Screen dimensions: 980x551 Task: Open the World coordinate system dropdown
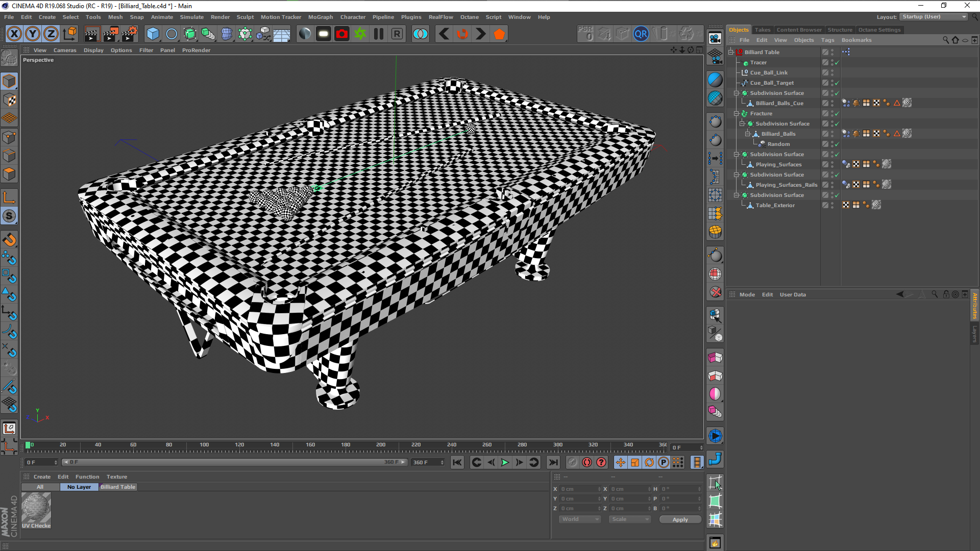pos(580,519)
